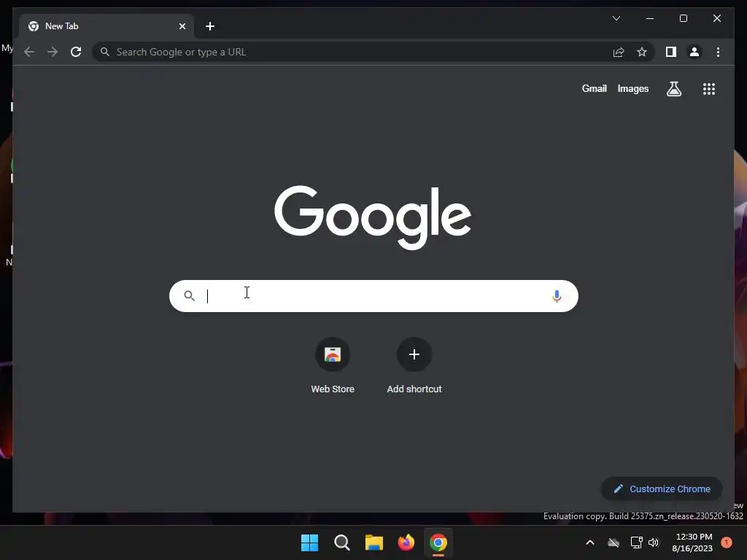
Task: Click Customize Chrome button
Action: (662, 489)
